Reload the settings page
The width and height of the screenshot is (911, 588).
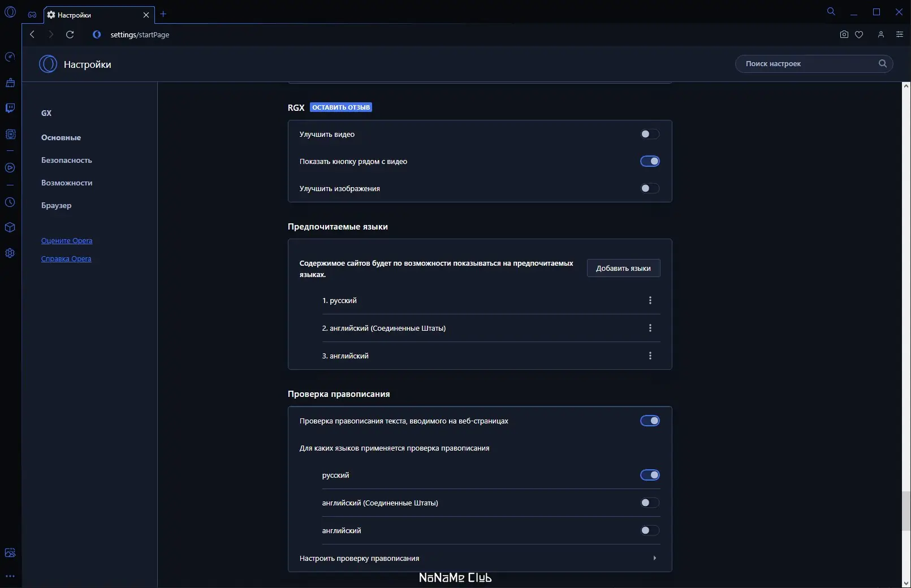[x=70, y=34]
